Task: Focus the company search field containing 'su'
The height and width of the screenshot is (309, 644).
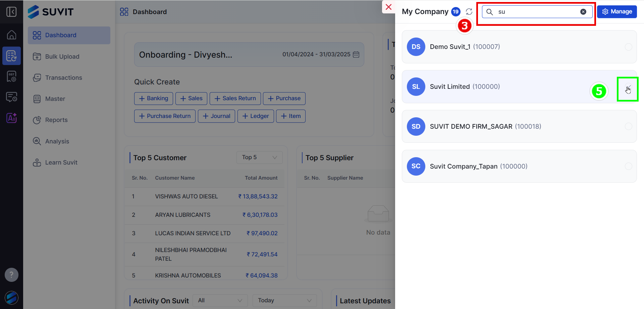Action: (x=537, y=12)
